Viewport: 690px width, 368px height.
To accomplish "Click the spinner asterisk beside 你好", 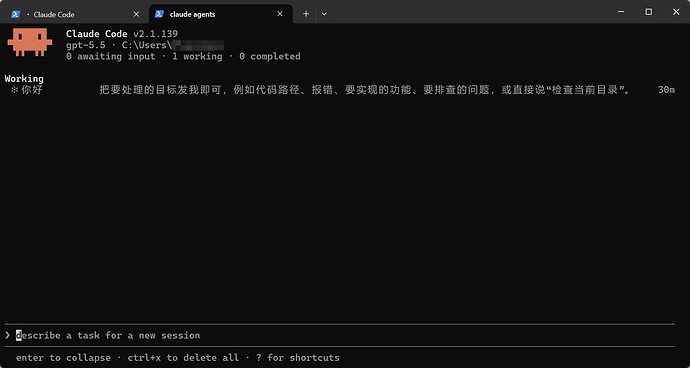I will pos(14,90).
